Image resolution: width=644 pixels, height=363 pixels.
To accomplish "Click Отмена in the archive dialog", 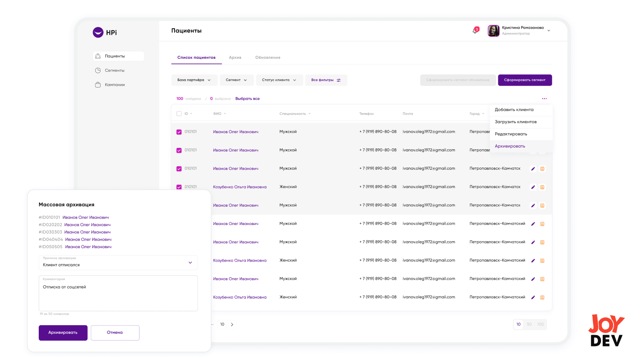I will point(115,333).
